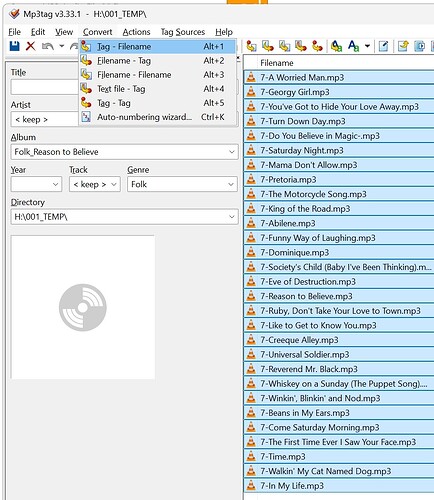Select file 7-The Motorcycle Song.mp3

coord(339,194)
